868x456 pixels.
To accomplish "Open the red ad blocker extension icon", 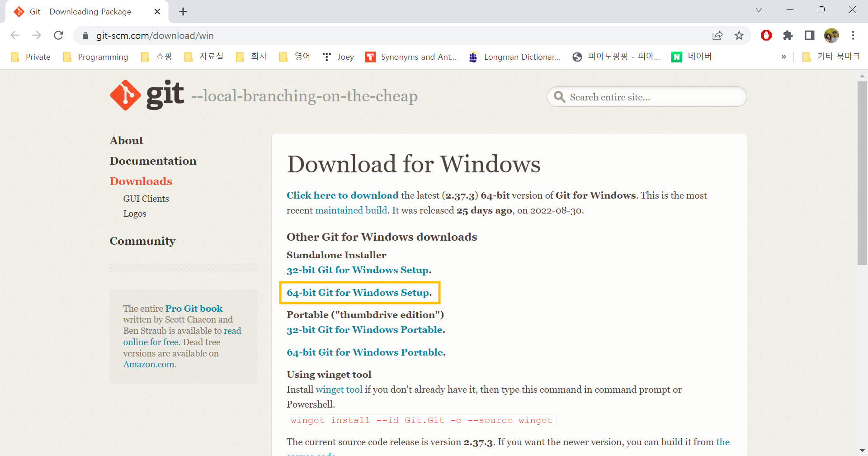I will [x=766, y=35].
